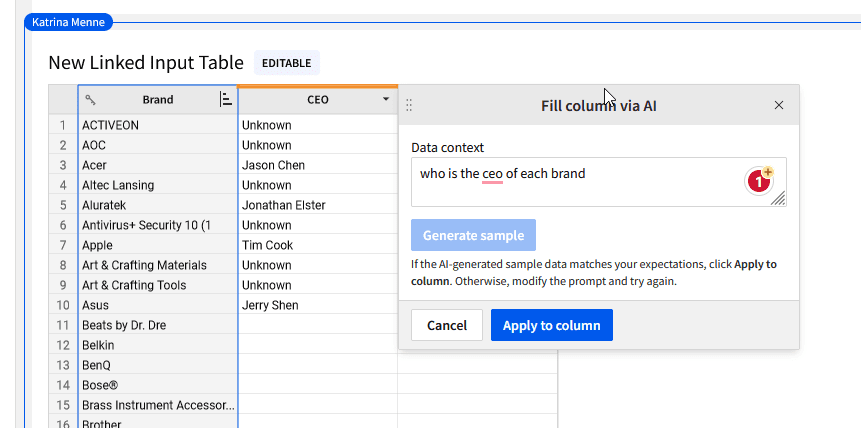The height and width of the screenshot is (428, 861).
Task: Close the Fill column via AI dialog
Action: pos(779,105)
